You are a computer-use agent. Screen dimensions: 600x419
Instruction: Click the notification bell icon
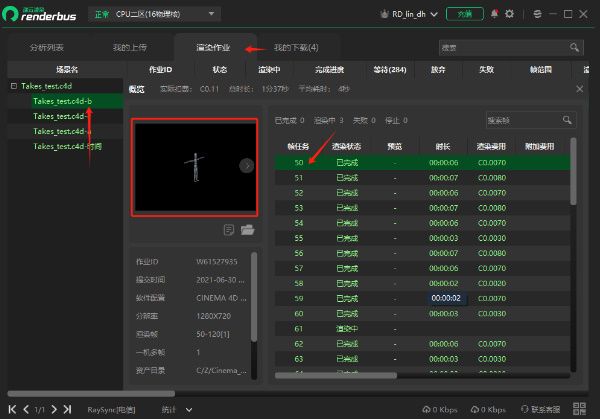pos(494,15)
